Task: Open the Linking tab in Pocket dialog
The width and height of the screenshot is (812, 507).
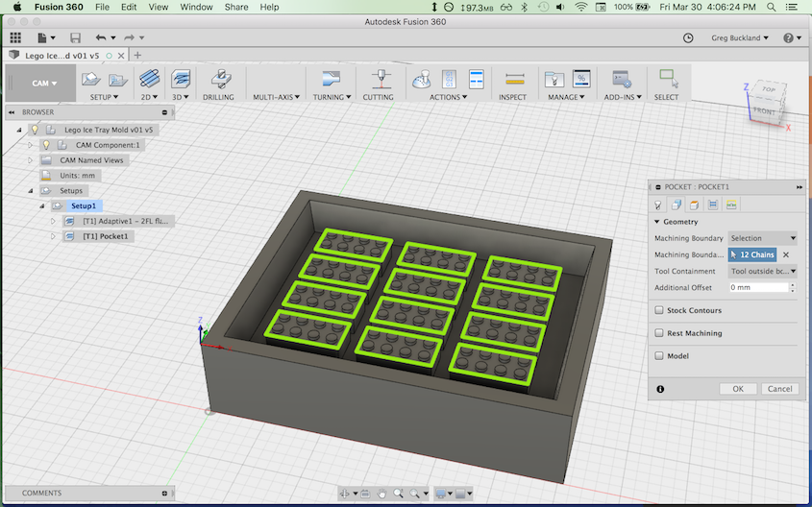Action: coord(731,205)
